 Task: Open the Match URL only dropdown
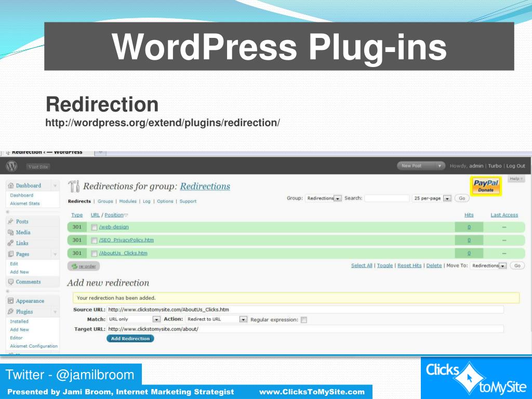coord(134,320)
